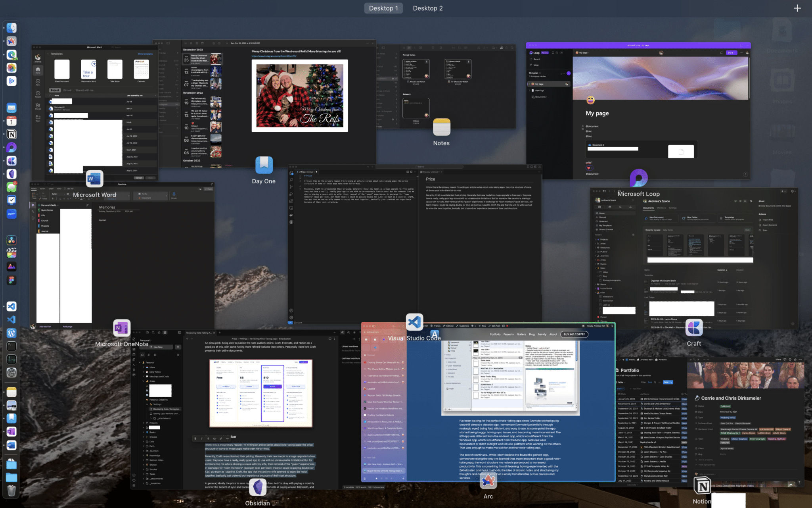Open System Settings from the Dock
Screen dimensions: 812x508
(11, 372)
